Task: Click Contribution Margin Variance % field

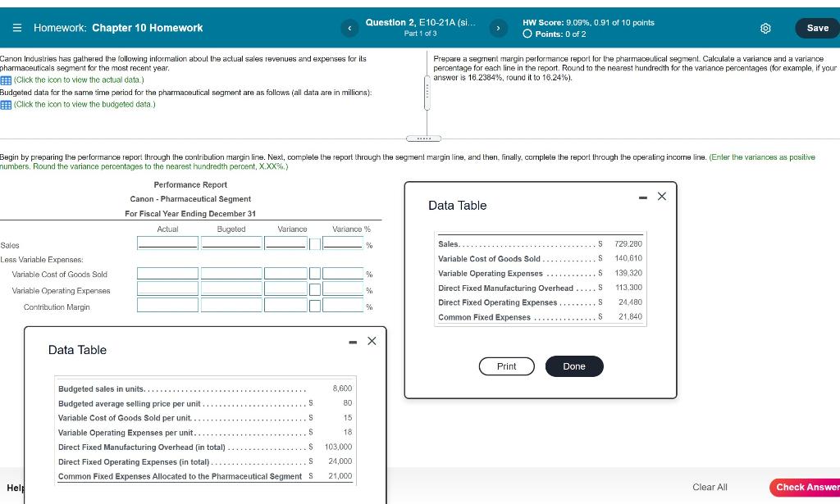Action: 343,305
